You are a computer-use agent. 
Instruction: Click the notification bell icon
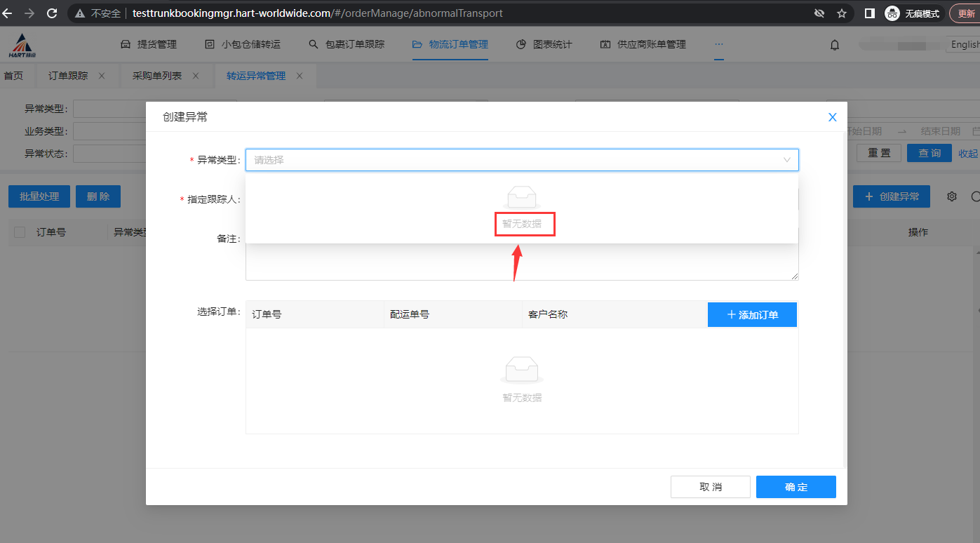(x=834, y=45)
